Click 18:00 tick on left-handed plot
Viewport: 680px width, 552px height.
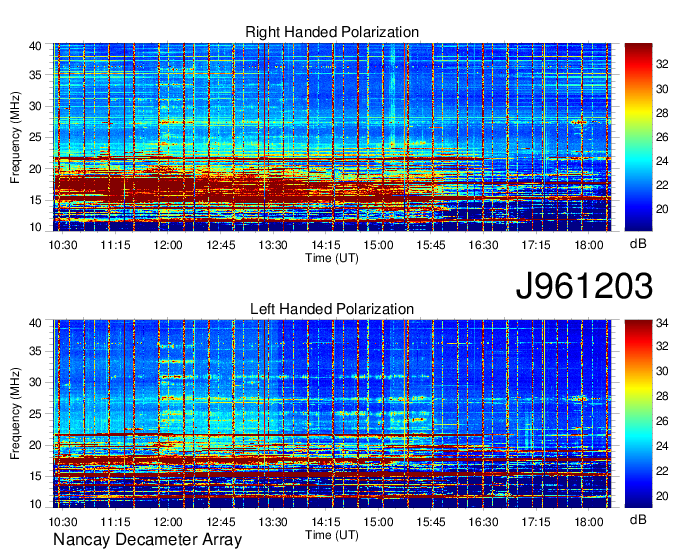coord(588,522)
